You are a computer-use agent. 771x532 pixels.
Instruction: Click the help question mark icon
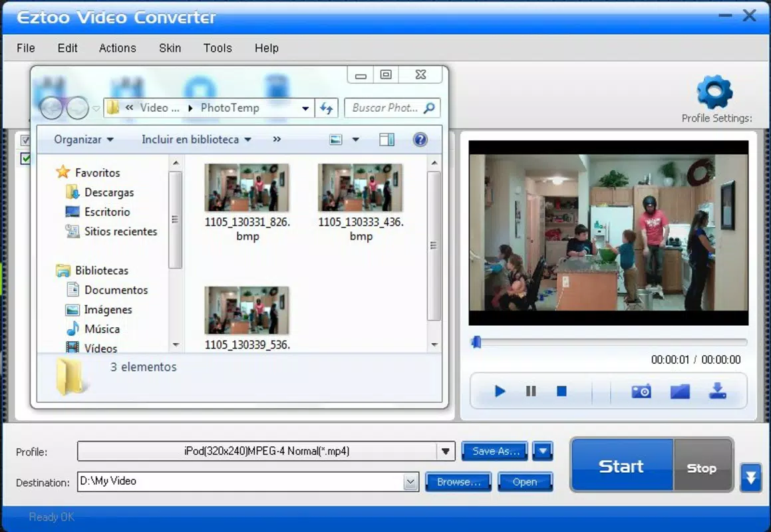point(420,140)
